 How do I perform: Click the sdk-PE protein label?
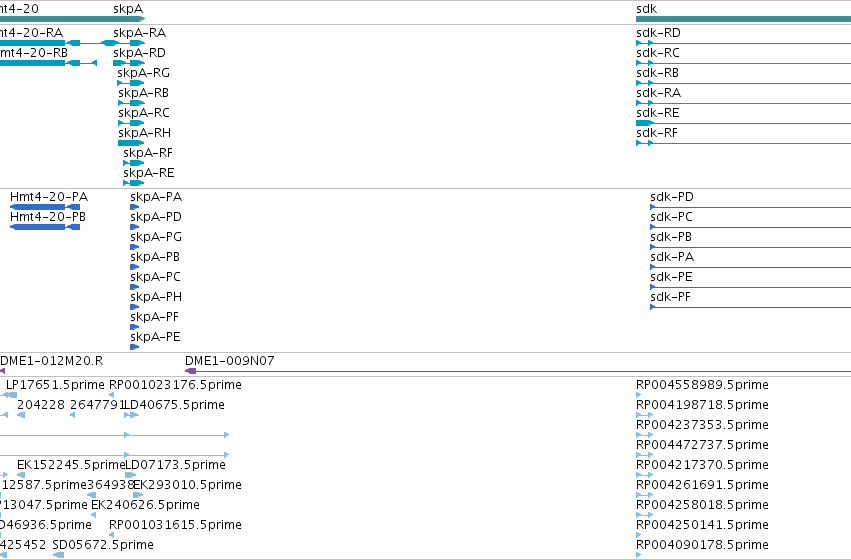[x=671, y=277]
